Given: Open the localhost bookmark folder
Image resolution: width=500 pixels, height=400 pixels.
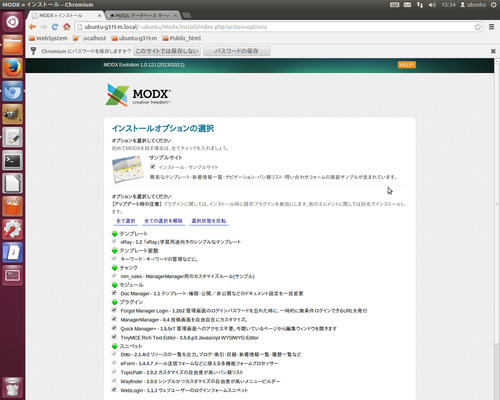Looking at the screenshot, I should [x=90, y=38].
